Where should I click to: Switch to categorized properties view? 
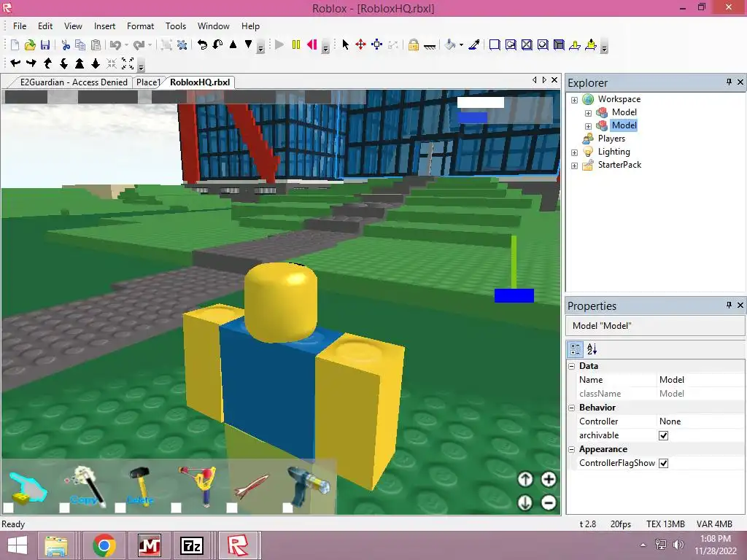(x=576, y=349)
